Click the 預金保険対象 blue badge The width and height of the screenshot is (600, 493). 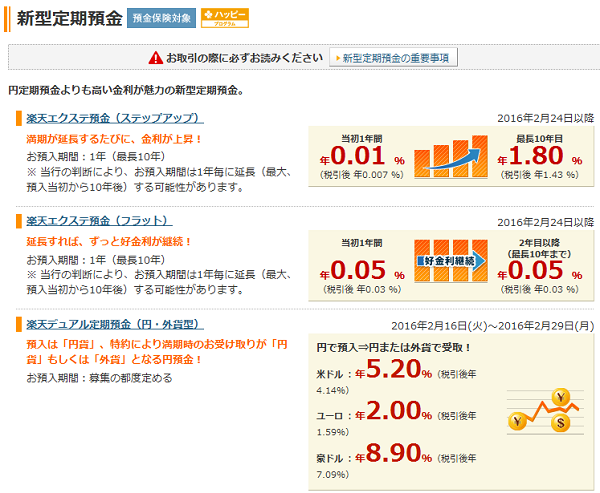click(161, 18)
